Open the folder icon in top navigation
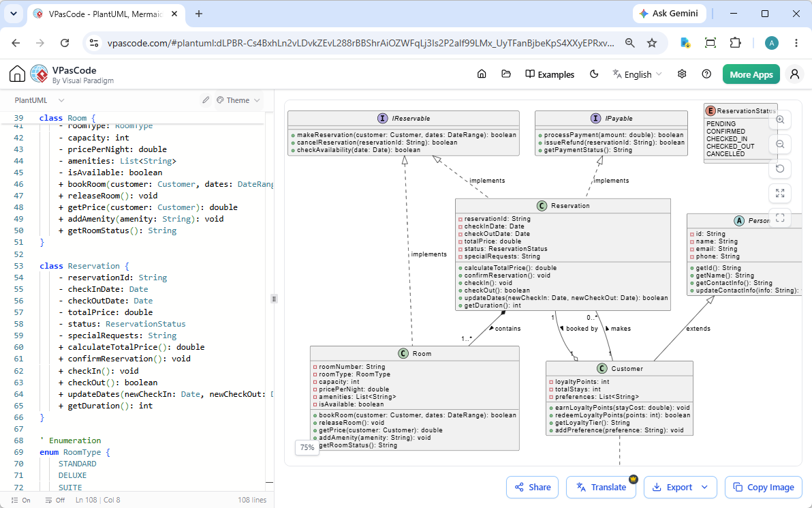 506,74
